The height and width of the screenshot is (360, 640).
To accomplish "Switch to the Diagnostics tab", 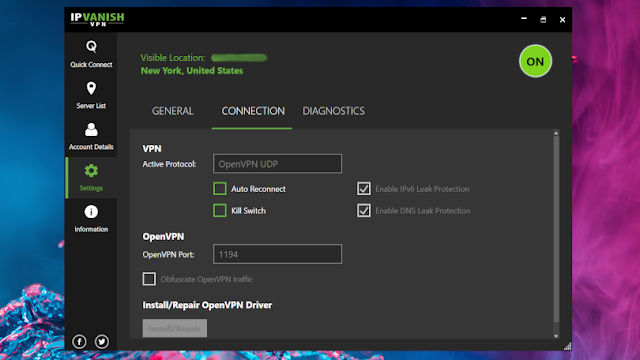I will pyautogui.click(x=333, y=111).
